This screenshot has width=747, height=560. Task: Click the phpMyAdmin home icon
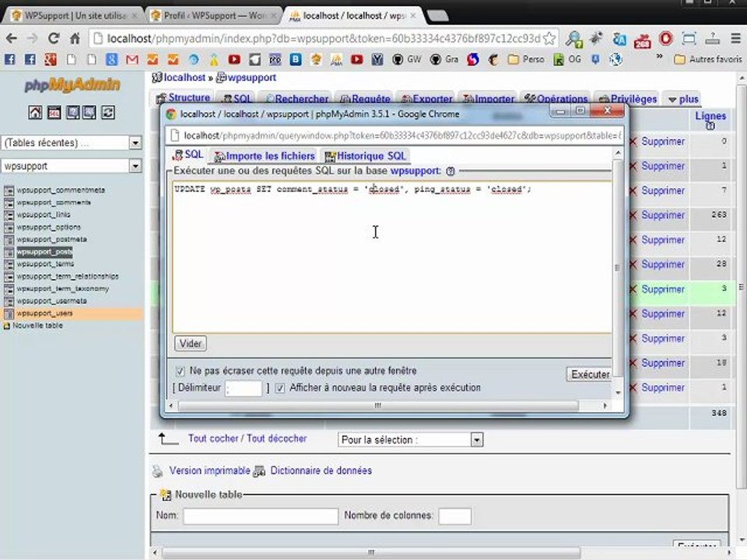point(35,112)
